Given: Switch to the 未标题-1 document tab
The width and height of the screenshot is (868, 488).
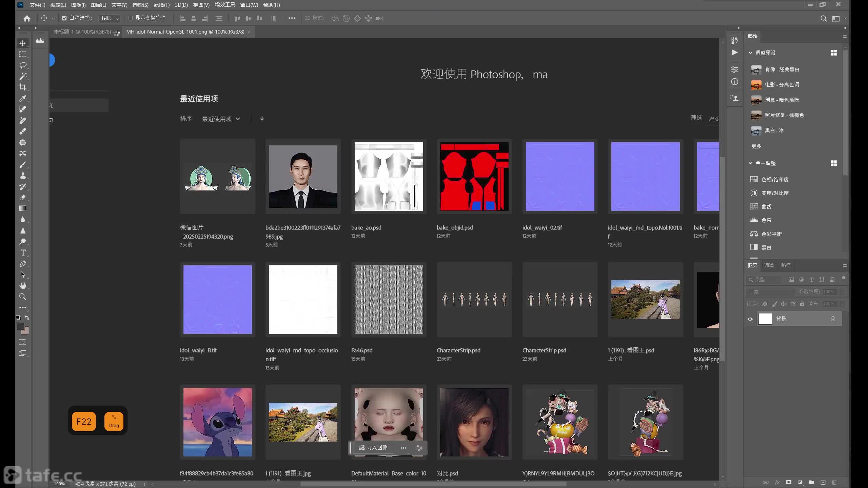Looking at the screenshot, I should click(x=82, y=32).
